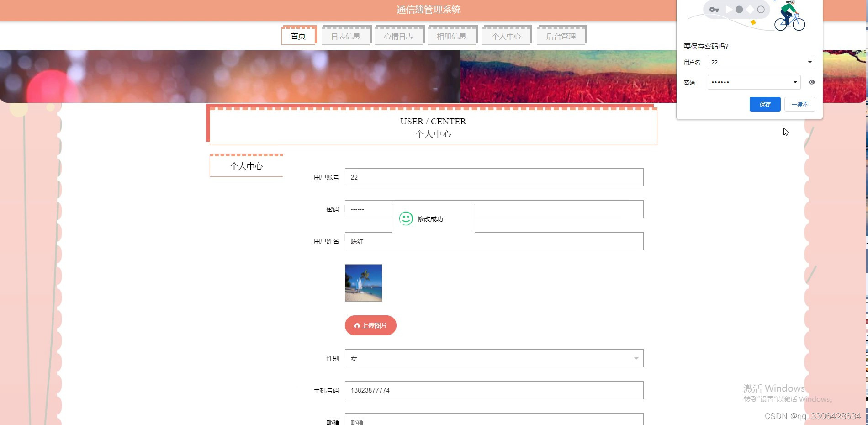
Task: Click the beach avatar thumbnail
Action: coord(364,283)
